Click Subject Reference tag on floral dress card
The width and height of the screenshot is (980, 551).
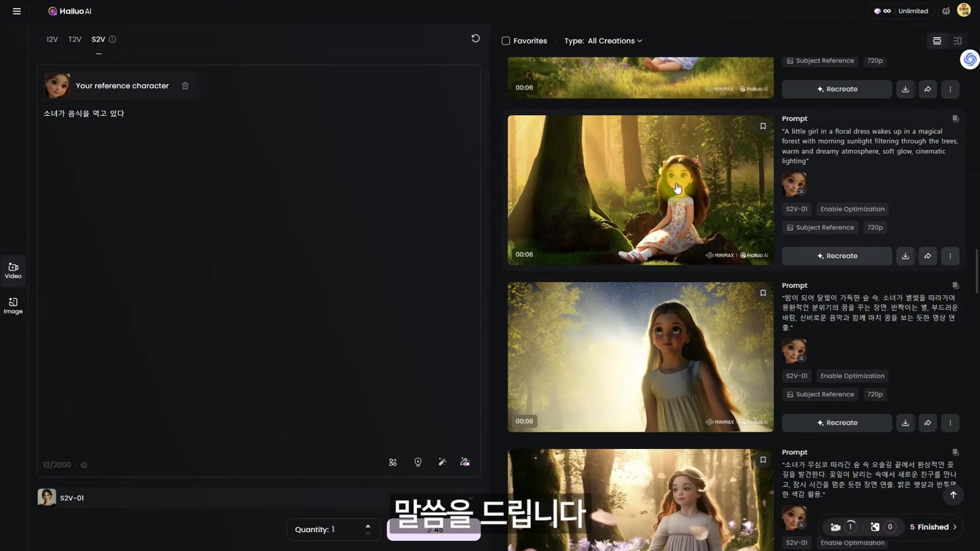pos(820,227)
